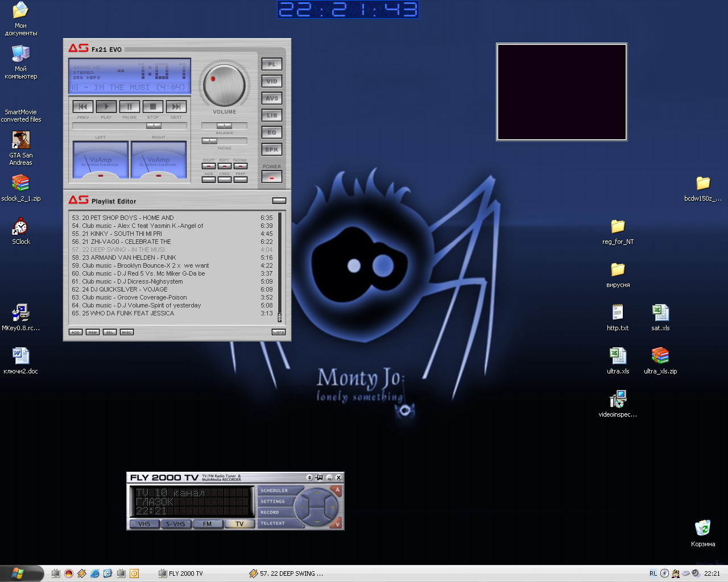Click the HIDE button in the player

pyautogui.click(x=209, y=180)
